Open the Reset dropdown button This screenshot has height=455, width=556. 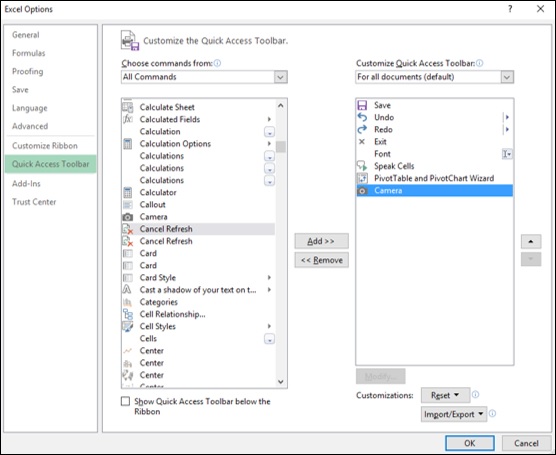pos(445,395)
